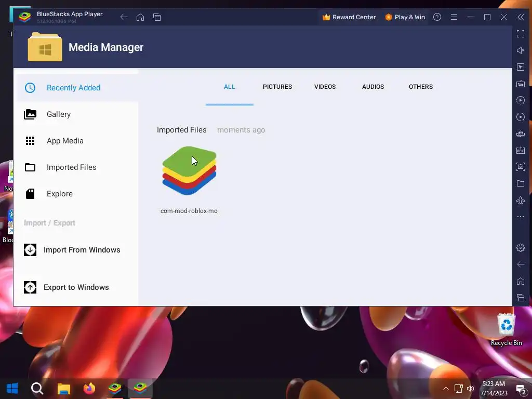Click Import From Windows
Screen dimensions: 532x399
[x=72, y=250]
